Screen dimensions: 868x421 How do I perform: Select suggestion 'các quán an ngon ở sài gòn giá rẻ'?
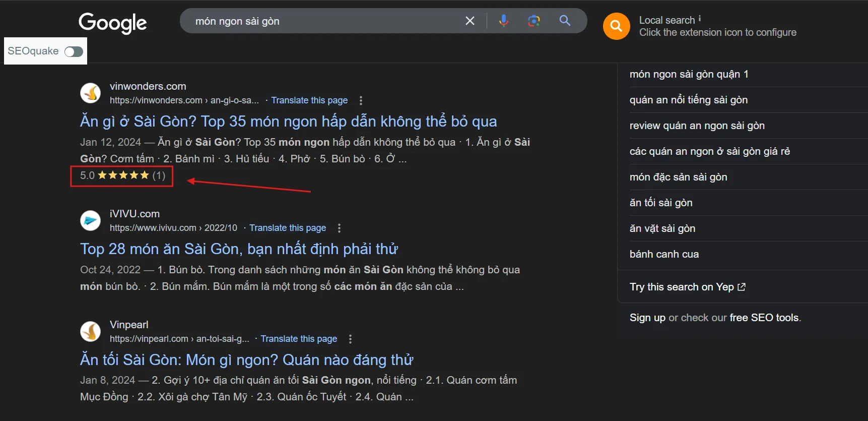click(709, 151)
